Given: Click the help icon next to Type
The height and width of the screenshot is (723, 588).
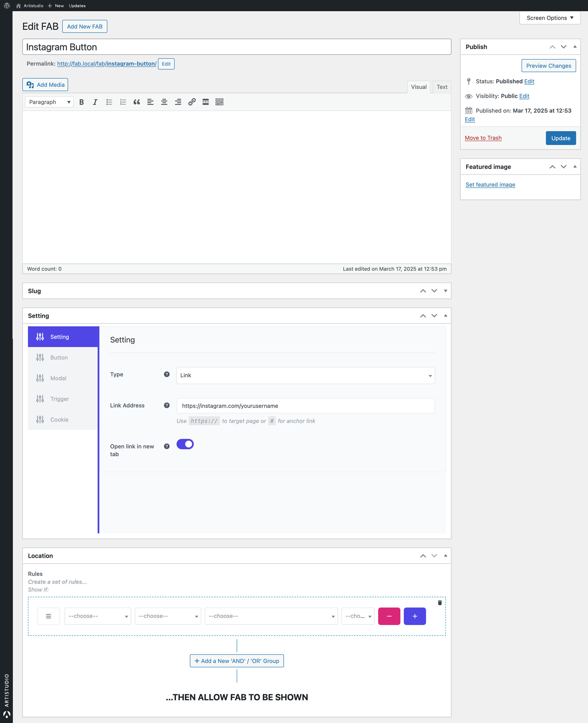Looking at the screenshot, I should click(x=167, y=374).
